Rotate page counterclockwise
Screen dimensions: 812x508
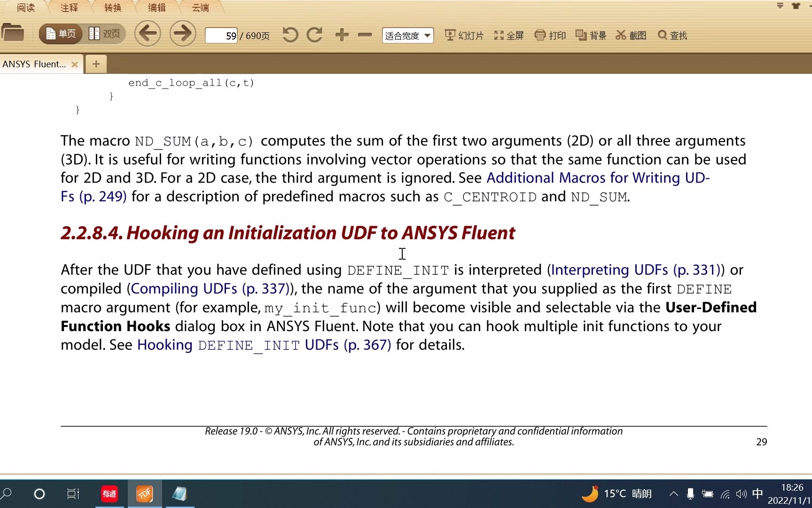pos(290,35)
